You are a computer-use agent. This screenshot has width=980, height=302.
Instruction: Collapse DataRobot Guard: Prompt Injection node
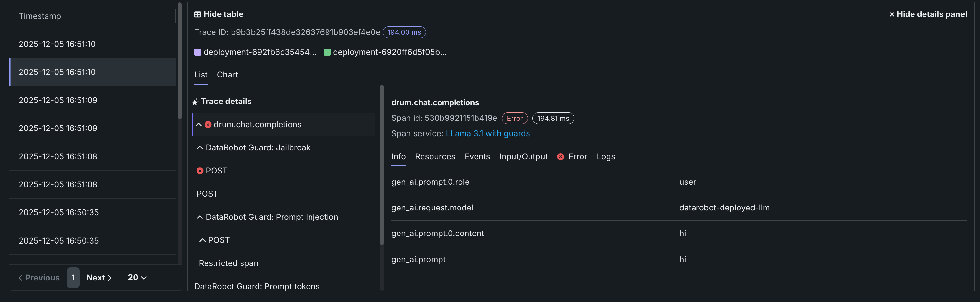[x=200, y=217]
